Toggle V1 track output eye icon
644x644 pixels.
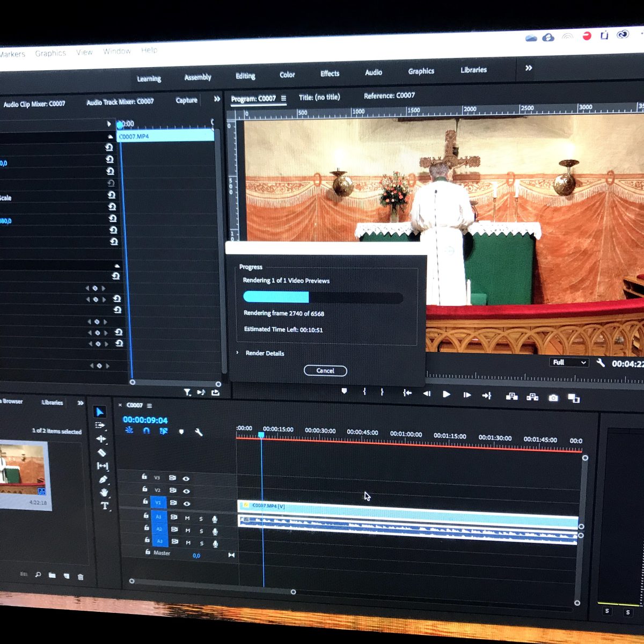coord(187,504)
